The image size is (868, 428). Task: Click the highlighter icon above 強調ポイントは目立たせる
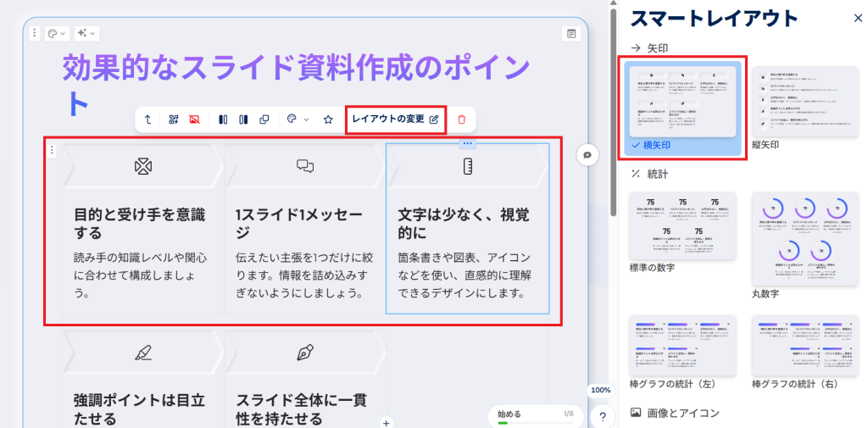[143, 352]
